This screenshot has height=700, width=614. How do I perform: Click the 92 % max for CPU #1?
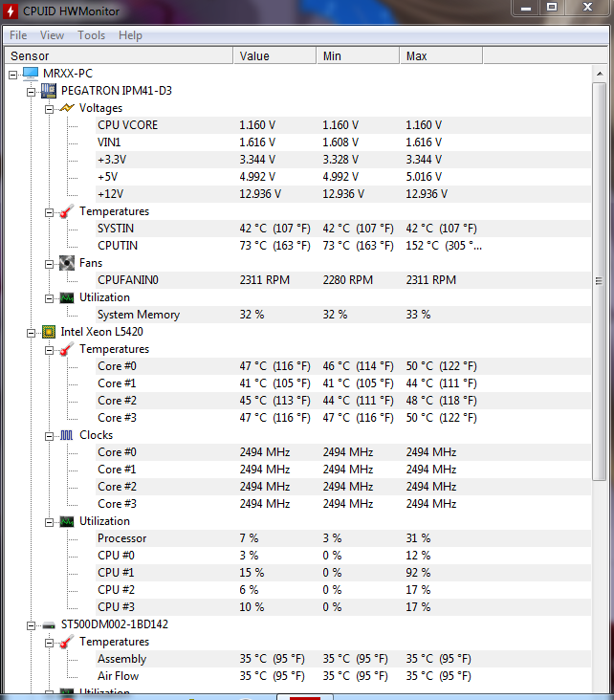[418, 573]
